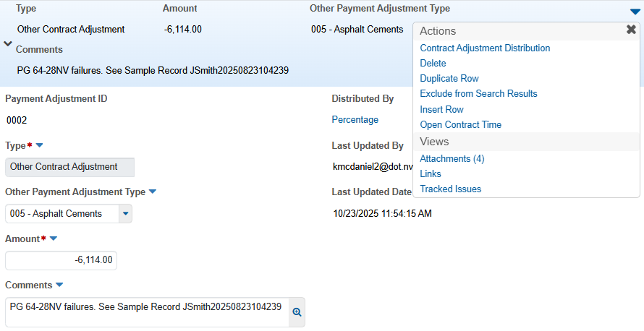
Task: Click the Payment Adjustment ID label
Action: (x=56, y=99)
